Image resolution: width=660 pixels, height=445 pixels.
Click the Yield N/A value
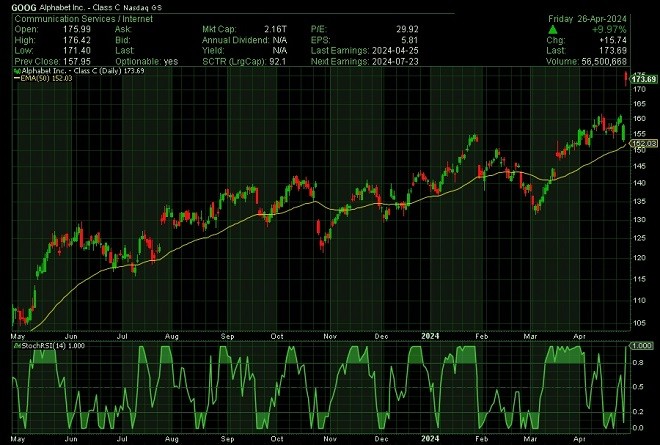point(279,51)
